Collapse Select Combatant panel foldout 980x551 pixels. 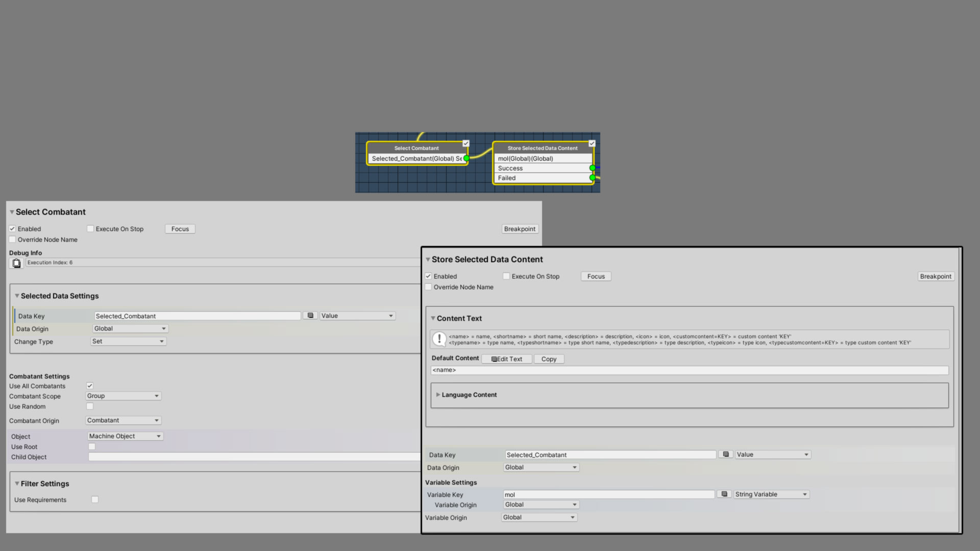(12, 212)
